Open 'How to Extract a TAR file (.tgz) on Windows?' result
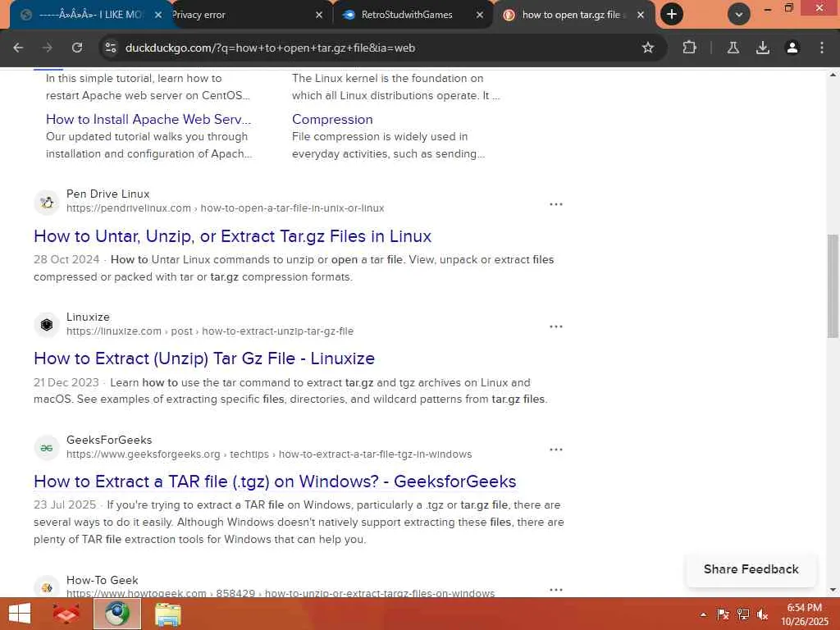 [275, 481]
